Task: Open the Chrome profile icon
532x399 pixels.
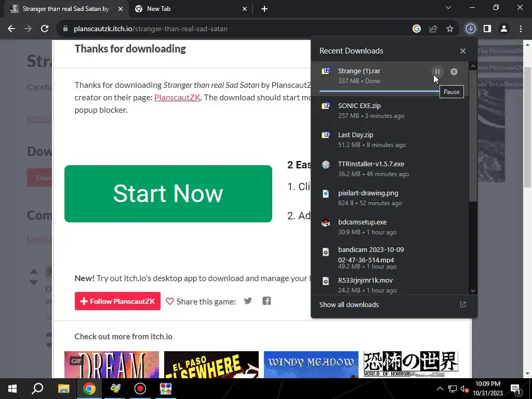Action: click(x=504, y=29)
